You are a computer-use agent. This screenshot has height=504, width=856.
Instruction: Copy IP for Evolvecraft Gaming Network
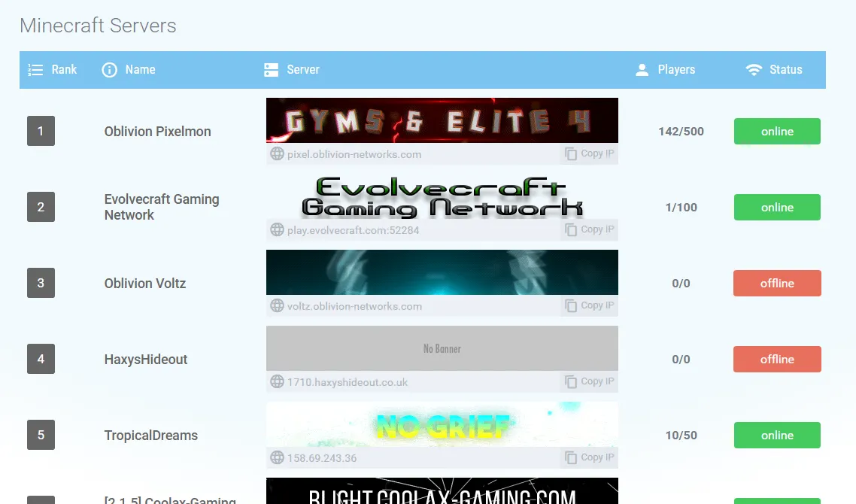pyautogui.click(x=590, y=230)
